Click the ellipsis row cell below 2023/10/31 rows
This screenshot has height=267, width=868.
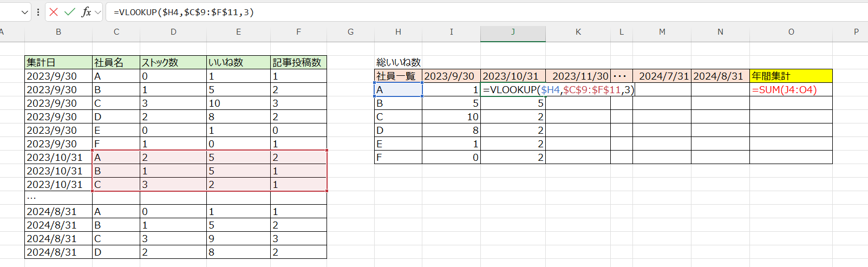[x=58, y=198]
